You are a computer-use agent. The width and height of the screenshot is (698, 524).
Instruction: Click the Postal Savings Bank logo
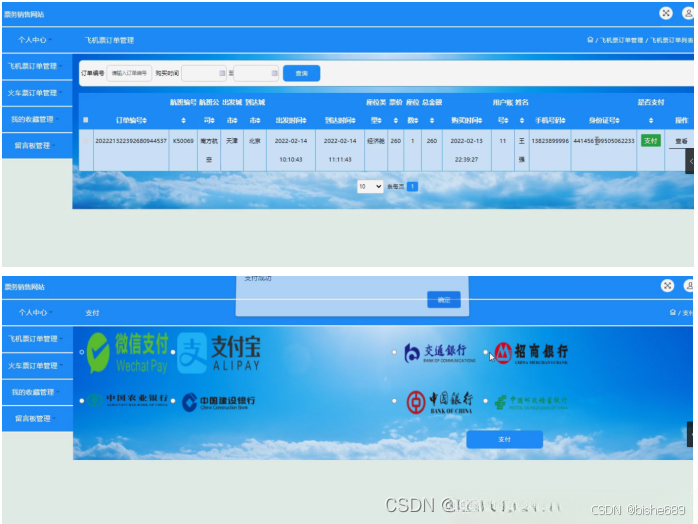pos(531,402)
